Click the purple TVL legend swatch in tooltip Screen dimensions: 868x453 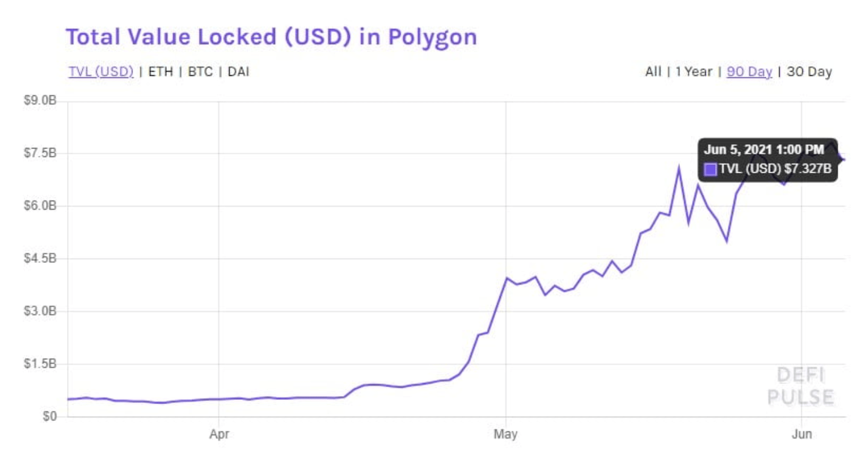pos(711,170)
